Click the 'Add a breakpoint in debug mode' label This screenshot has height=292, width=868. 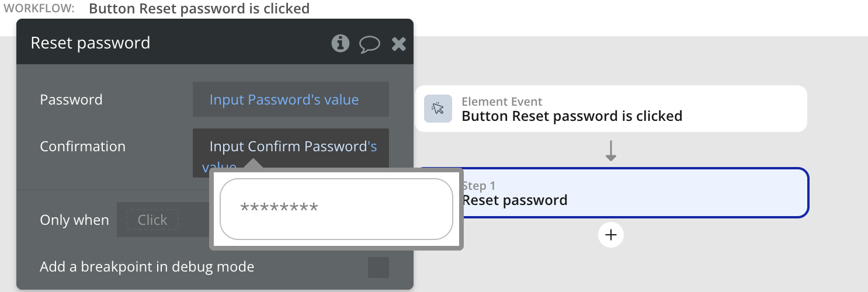click(x=147, y=267)
